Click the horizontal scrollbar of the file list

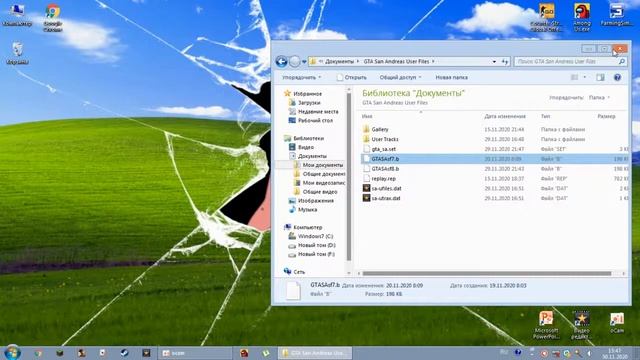click(487, 273)
